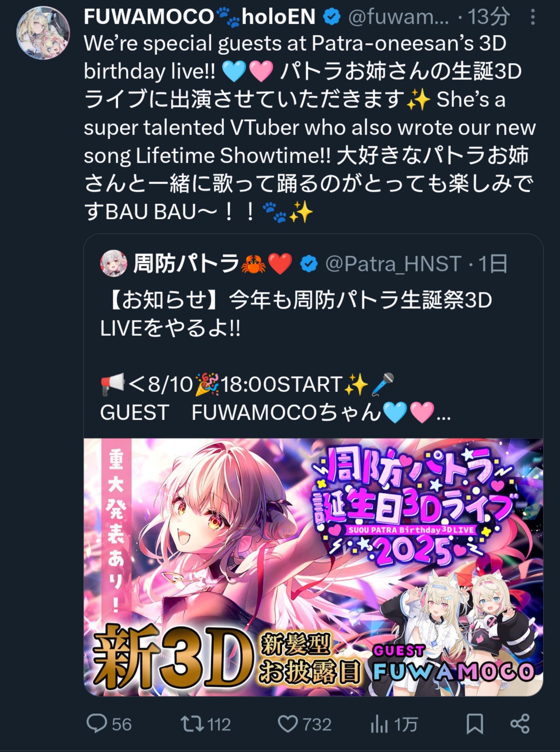Open the FUWAMOCO holoEN display name

[x=200, y=17]
